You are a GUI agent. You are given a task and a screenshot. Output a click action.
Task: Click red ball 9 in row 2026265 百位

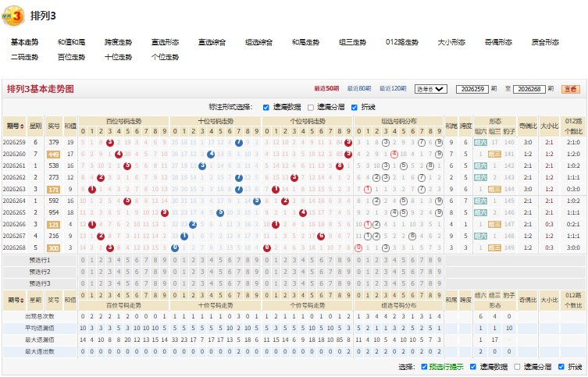coord(164,212)
